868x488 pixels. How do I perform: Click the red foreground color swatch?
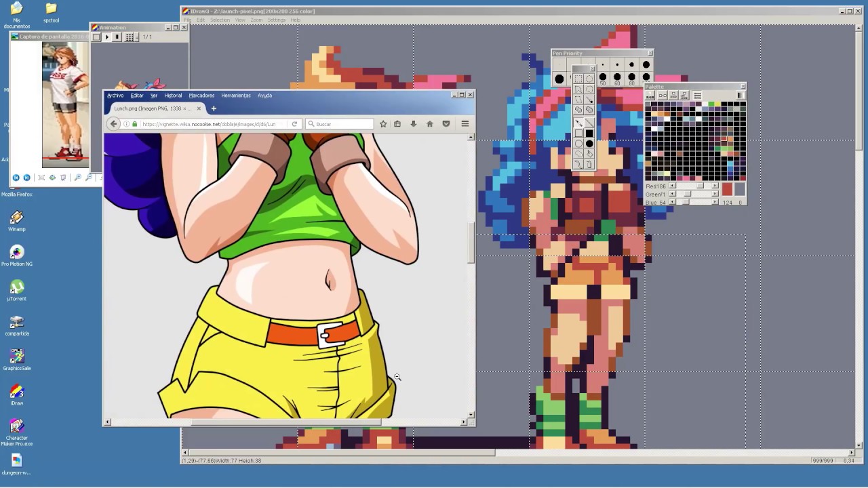[x=728, y=189]
